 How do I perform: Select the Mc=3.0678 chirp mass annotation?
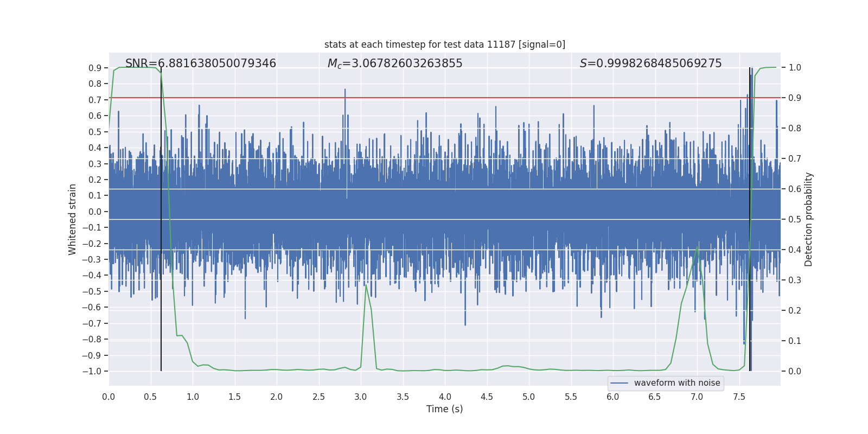(x=395, y=63)
